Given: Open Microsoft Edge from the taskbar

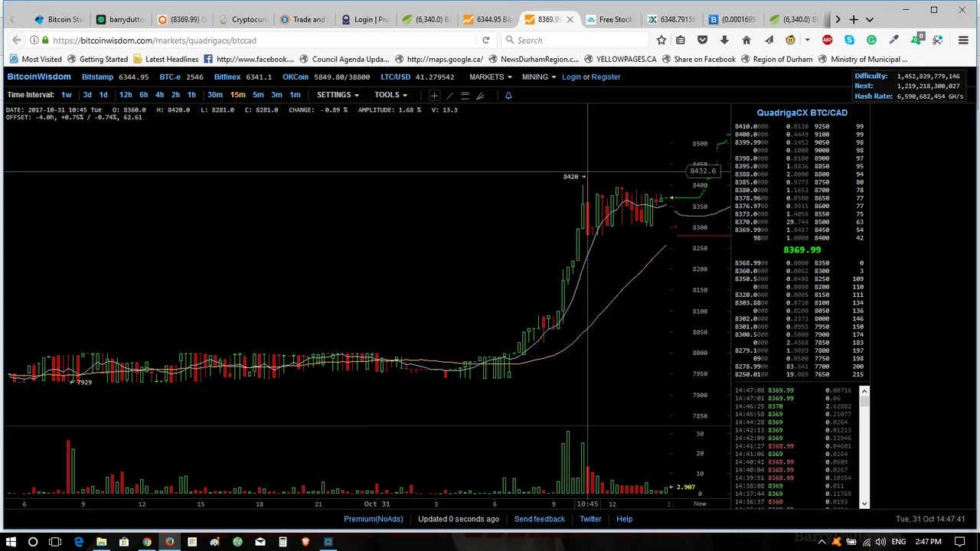Looking at the screenshot, I should pyautogui.click(x=78, y=542).
